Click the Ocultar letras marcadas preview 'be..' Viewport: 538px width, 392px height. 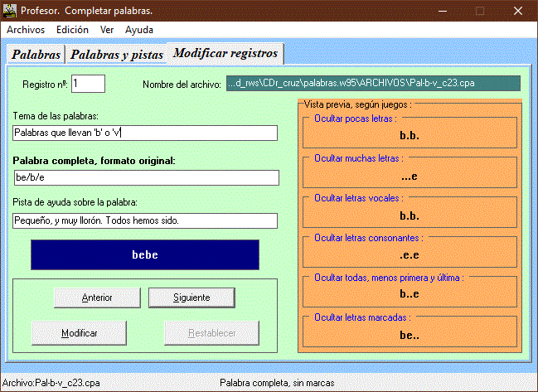[410, 335]
